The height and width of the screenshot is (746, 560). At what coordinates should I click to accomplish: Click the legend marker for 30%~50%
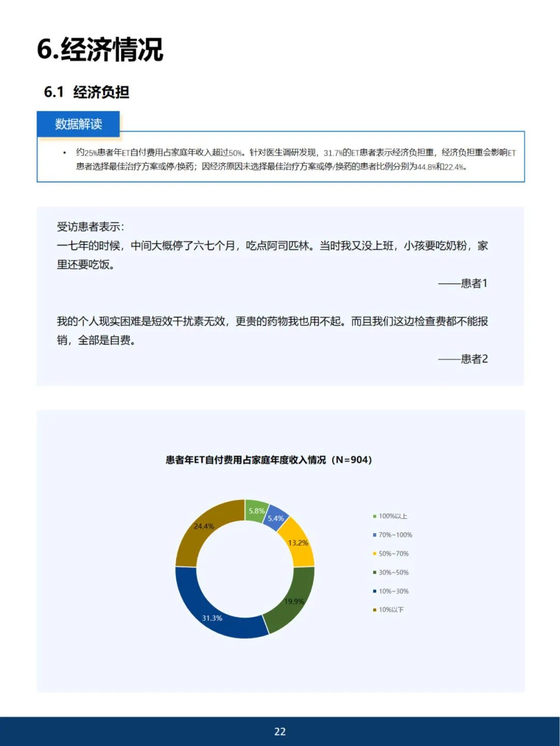pos(374,572)
